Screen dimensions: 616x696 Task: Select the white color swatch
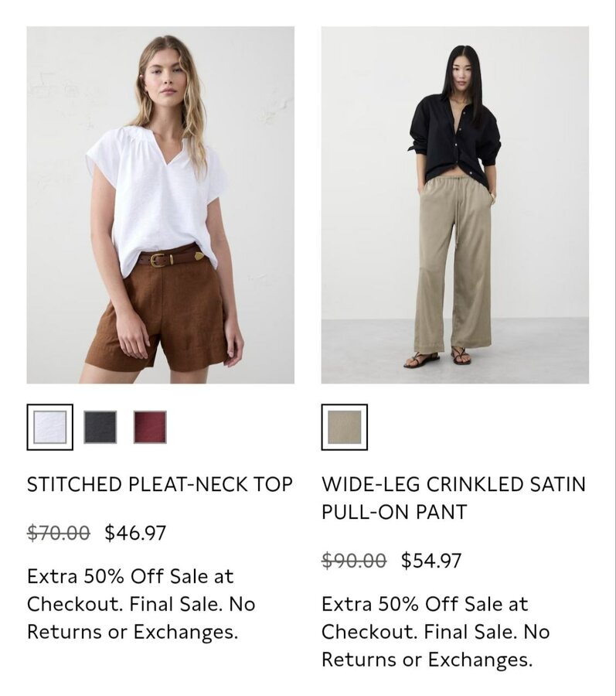pyautogui.click(x=49, y=427)
